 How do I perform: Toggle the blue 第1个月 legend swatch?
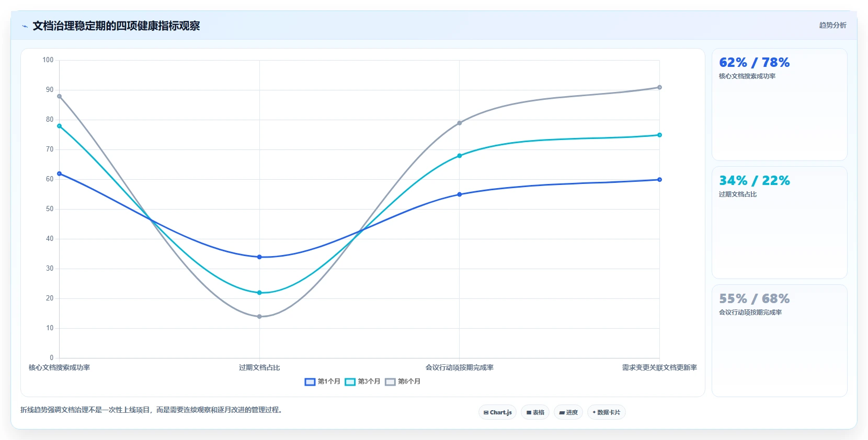point(310,382)
